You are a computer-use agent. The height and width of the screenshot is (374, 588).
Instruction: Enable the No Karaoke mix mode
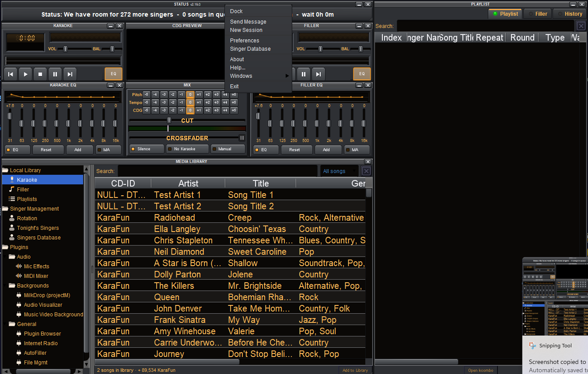point(187,149)
